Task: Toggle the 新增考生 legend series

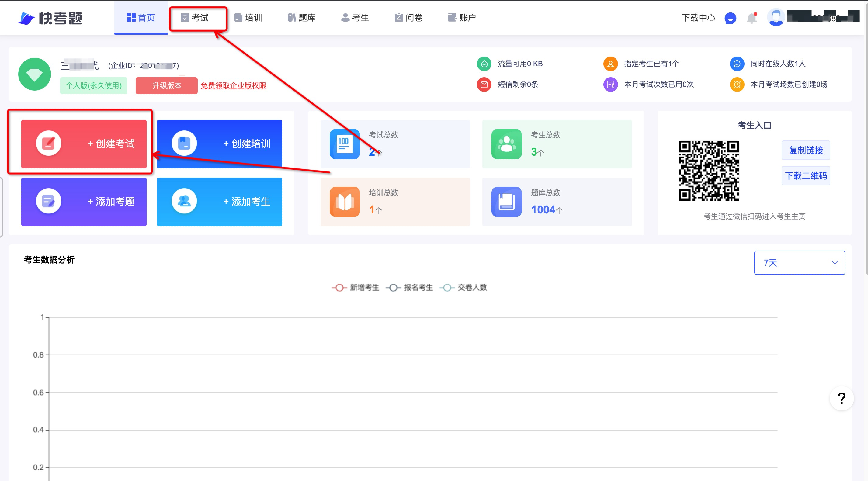Action: tap(356, 287)
